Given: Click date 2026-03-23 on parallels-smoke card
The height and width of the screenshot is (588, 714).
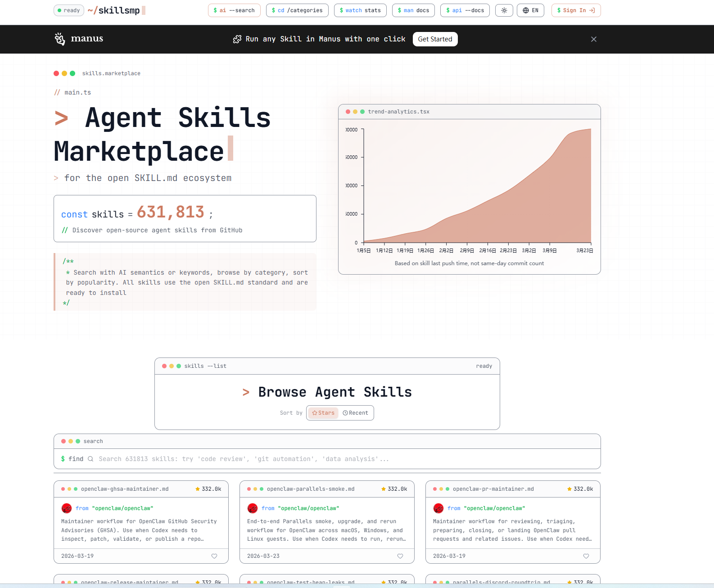Looking at the screenshot, I should click(263, 556).
